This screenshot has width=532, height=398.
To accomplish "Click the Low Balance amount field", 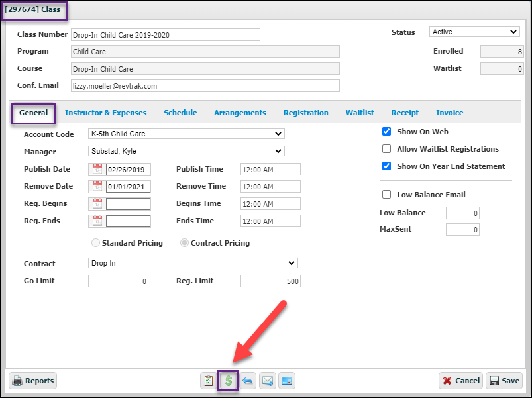I will (x=462, y=213).
